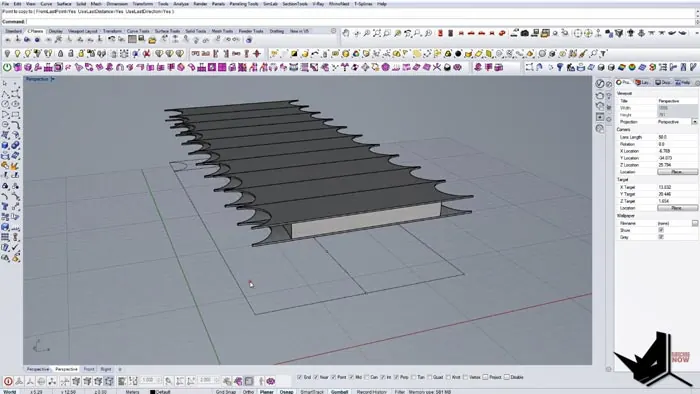Click the Command input field
Image resolution: width=700 pixels, height=394 pixels.
(360, 21)
